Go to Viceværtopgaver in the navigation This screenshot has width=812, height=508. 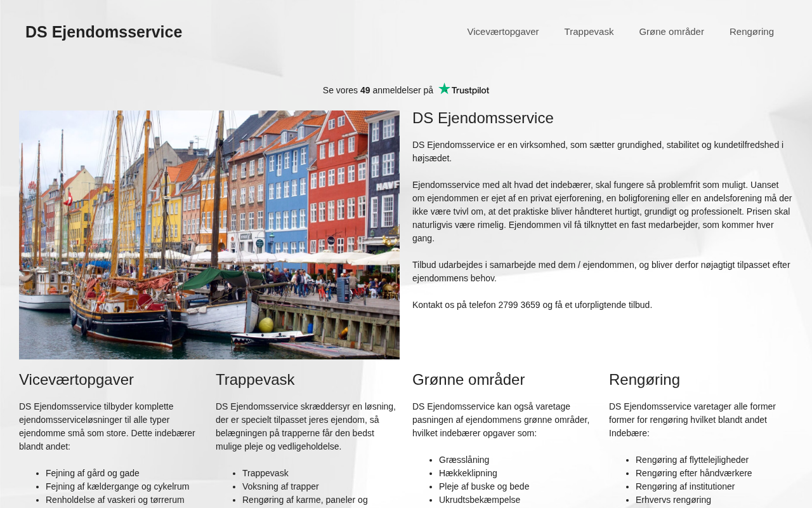(x=503, y=32)
